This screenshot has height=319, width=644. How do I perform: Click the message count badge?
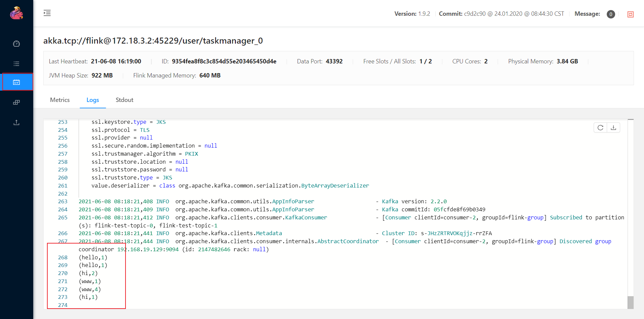[611, 14]
